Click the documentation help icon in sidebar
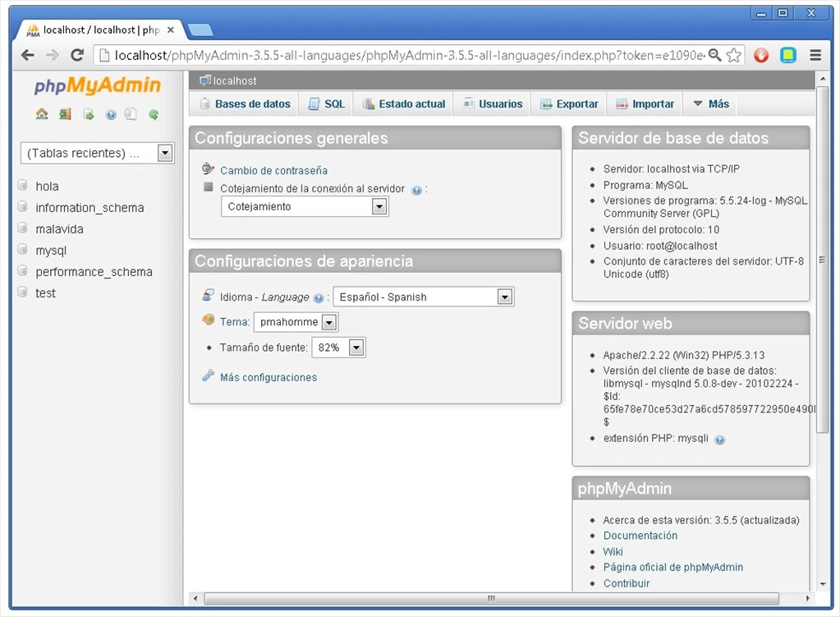 pyautogui.click(x=111, y=115)
